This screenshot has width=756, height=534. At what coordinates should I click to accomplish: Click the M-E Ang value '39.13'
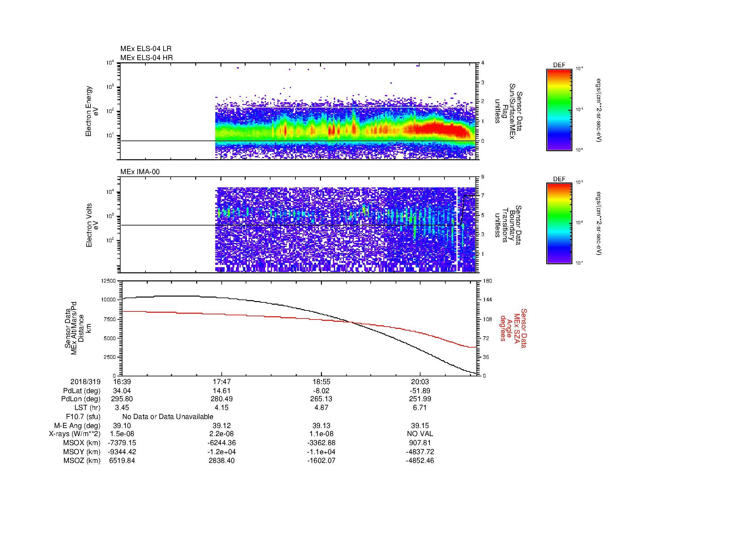pos(321,426)
